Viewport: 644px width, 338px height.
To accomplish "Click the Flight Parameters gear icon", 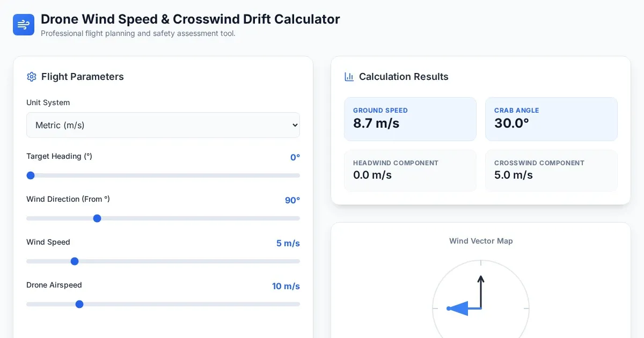I will tap(32, 77).
